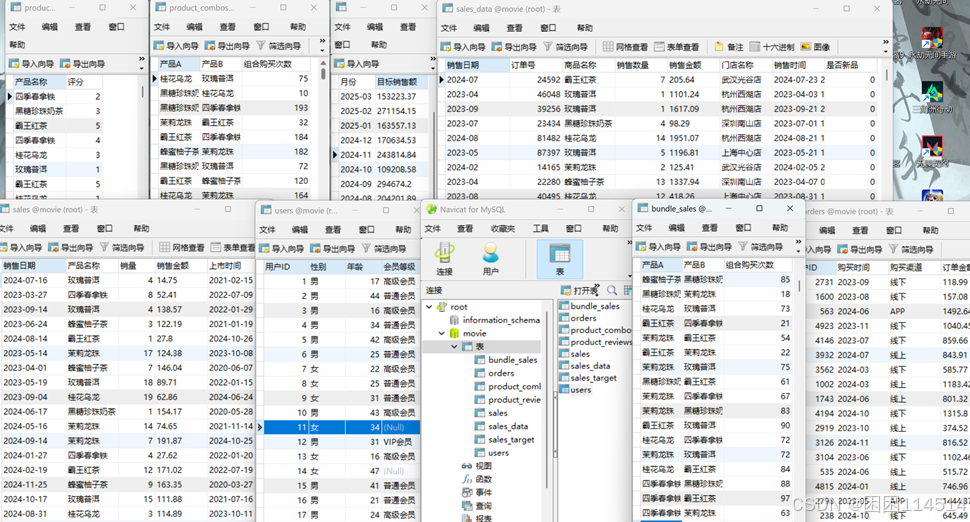970x522 pixels.
Task: Open the 三角洲行动 desktop shortcut
Action: coord(932,98)
